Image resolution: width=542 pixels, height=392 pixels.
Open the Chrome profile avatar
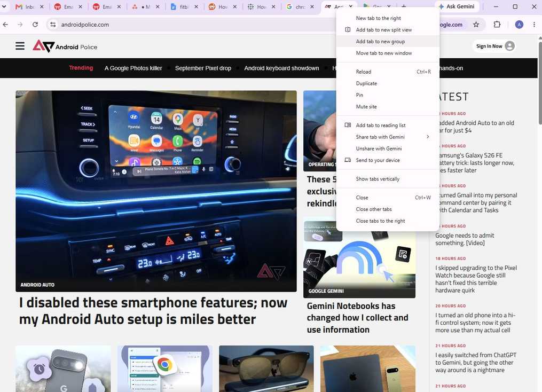[x=519, y=25]
